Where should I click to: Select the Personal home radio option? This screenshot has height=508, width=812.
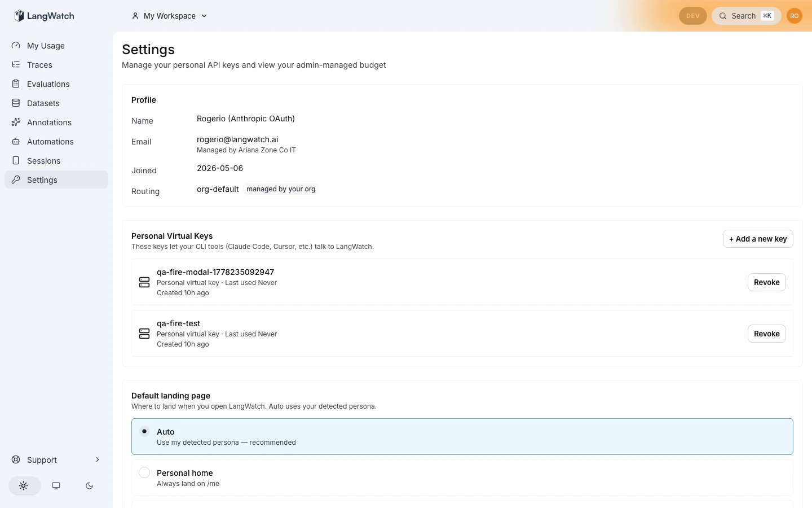coord(144,472)
